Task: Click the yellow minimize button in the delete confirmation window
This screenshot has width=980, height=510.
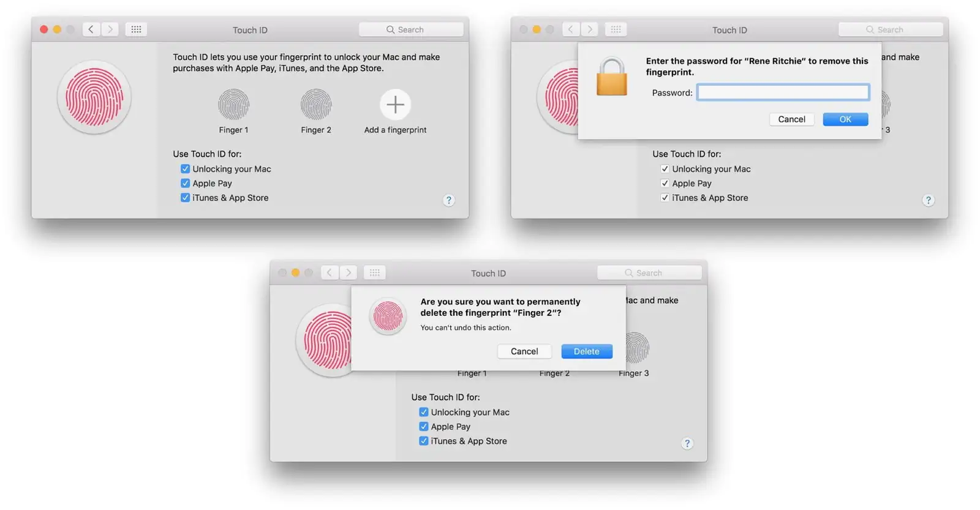Action: pos(295,272)
